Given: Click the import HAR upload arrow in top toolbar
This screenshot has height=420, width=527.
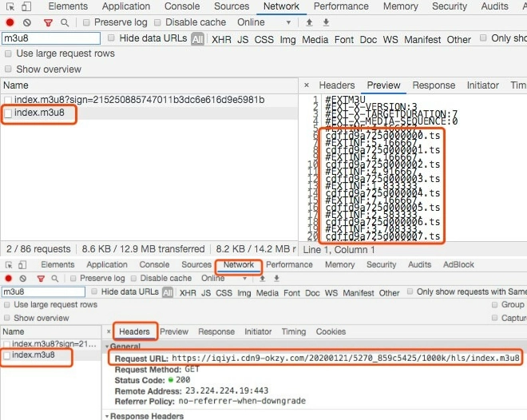Looking at the screenshot, I should click(309, 23).
